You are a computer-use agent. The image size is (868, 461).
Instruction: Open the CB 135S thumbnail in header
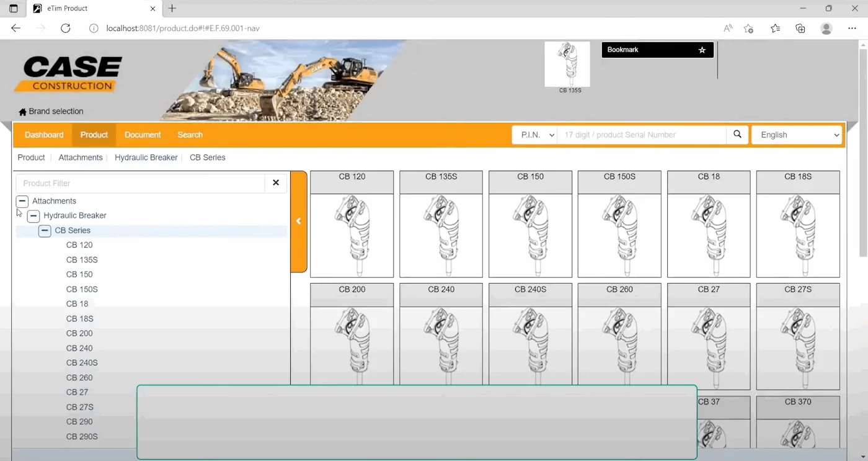click(567, 65)
